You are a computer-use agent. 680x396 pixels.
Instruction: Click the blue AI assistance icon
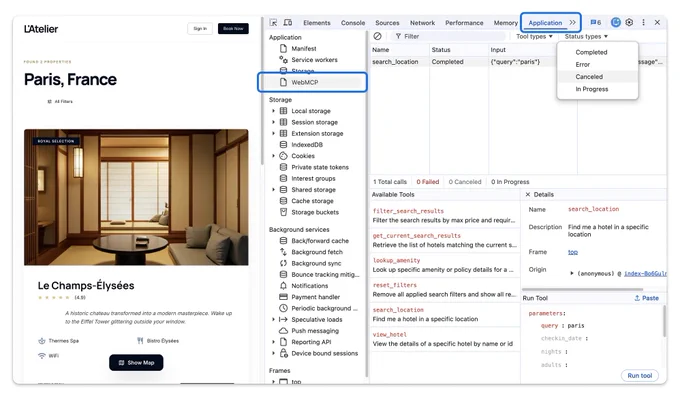click(615, 22)
